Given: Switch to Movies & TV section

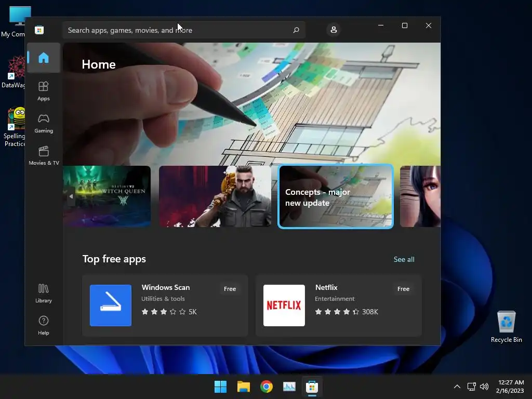Looking at the screenshot, I should (44, 155).
